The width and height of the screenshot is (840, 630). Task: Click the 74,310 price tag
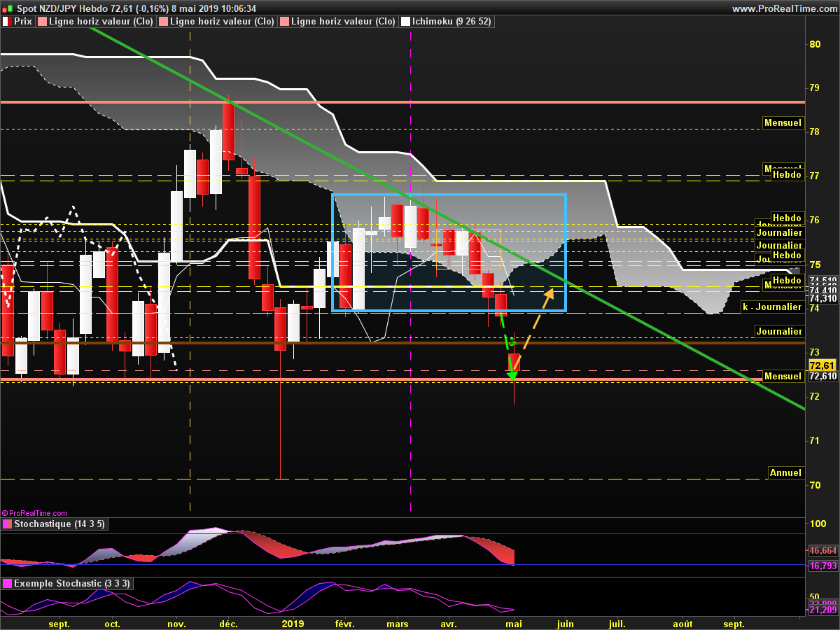pos(822,298)
